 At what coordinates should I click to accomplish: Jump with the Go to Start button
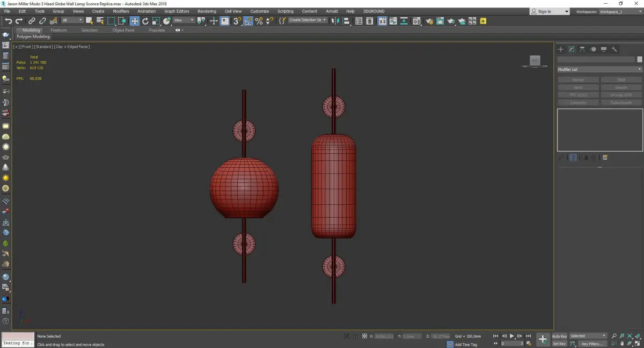(x=495, y=336)
